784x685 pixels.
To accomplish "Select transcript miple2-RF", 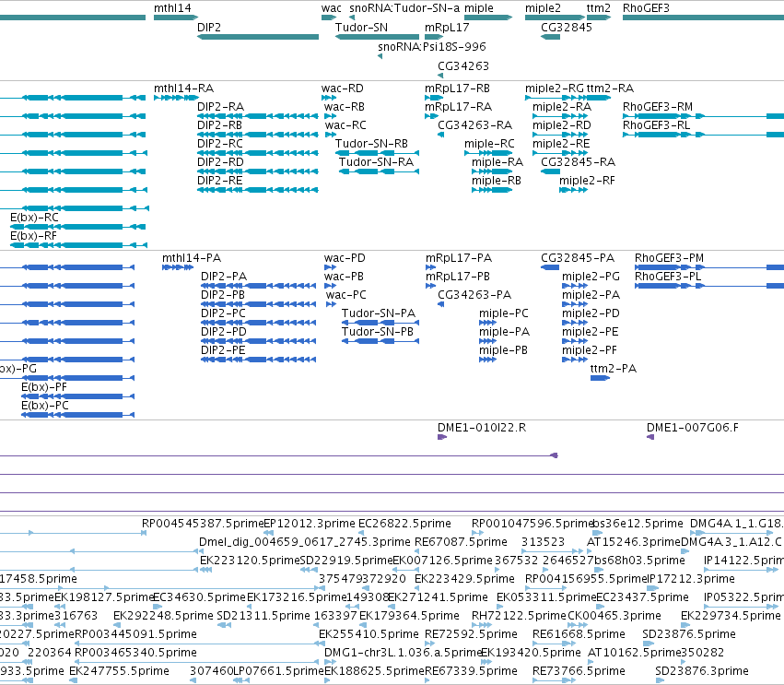I will click(587, 180).
